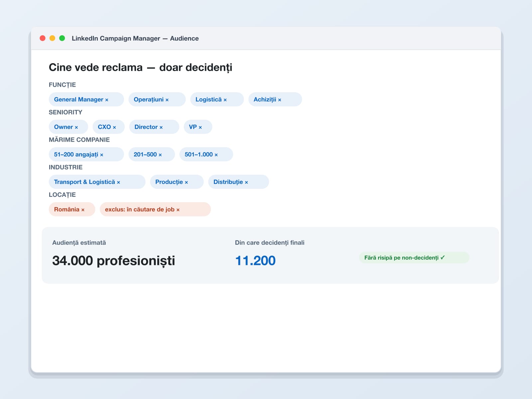Delete the Producție industry tag
This screenshot has height=399, width=532.
tap(186, 182)
